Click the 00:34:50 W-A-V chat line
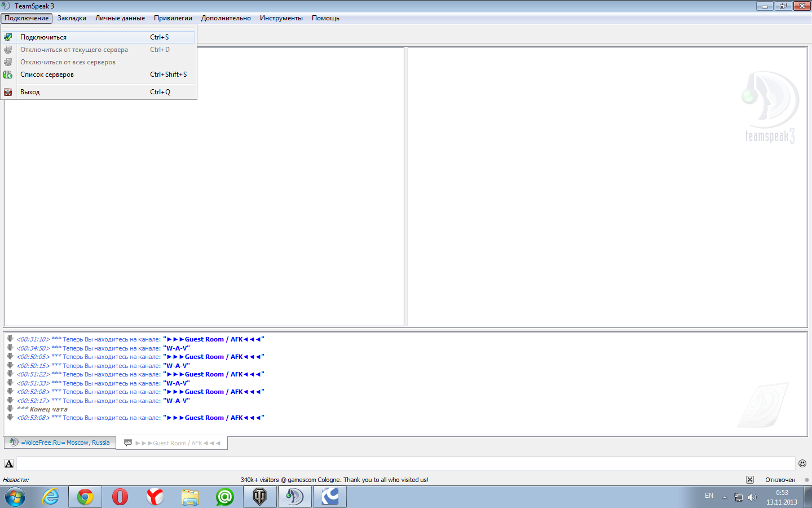The height and width of the screenshot is (508, 812). point(103,348)
